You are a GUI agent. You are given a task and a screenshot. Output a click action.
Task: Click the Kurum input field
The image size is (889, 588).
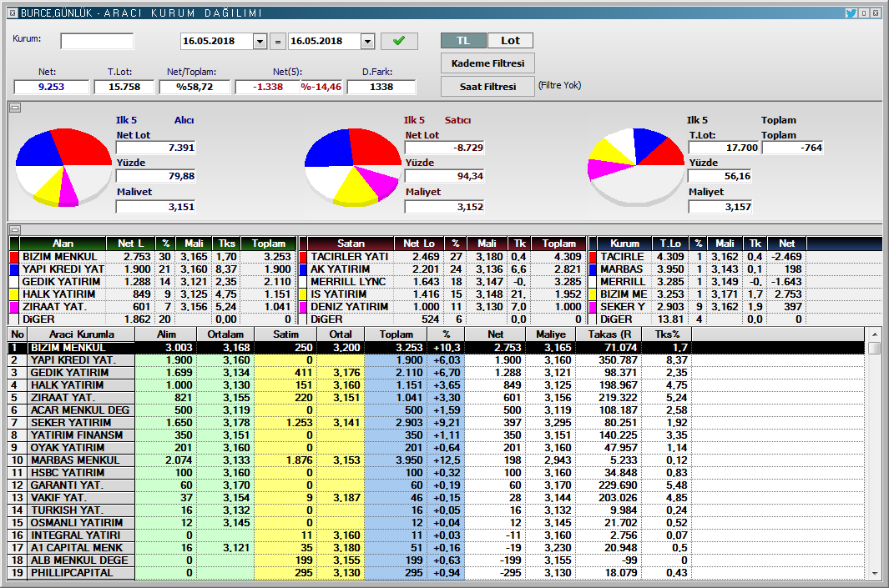pos(97,42)
